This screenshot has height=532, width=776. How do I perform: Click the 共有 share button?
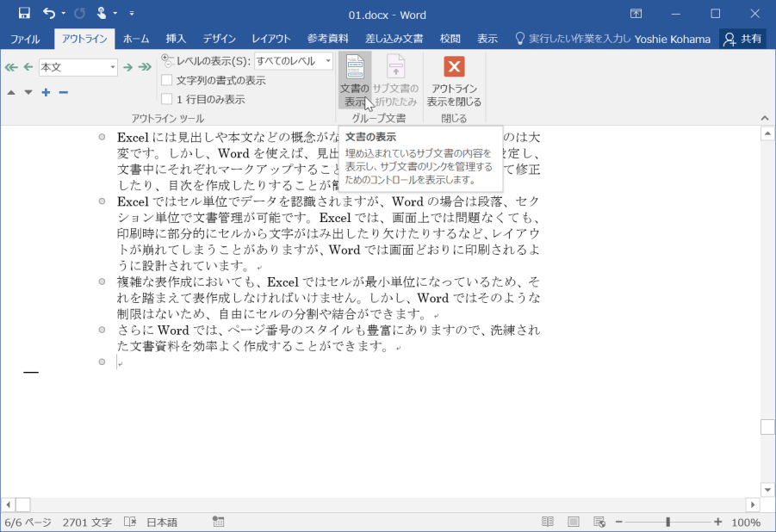pos(742,39)
